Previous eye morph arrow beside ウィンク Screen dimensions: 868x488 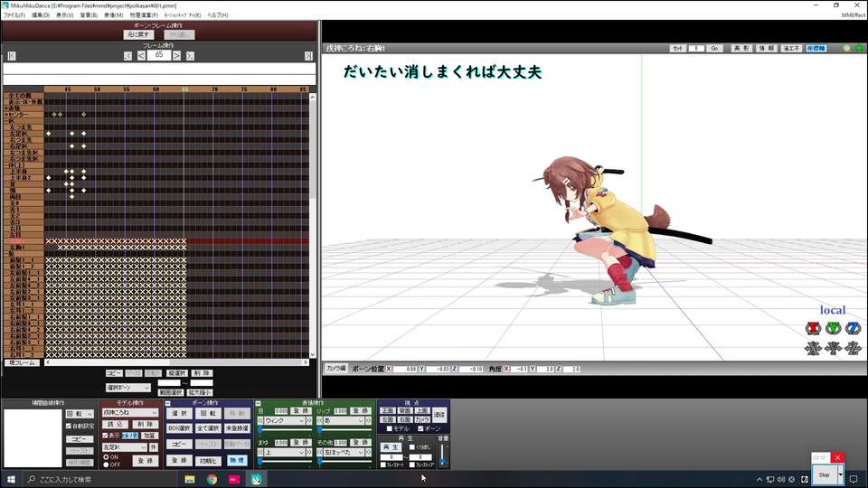coord(260,421)
